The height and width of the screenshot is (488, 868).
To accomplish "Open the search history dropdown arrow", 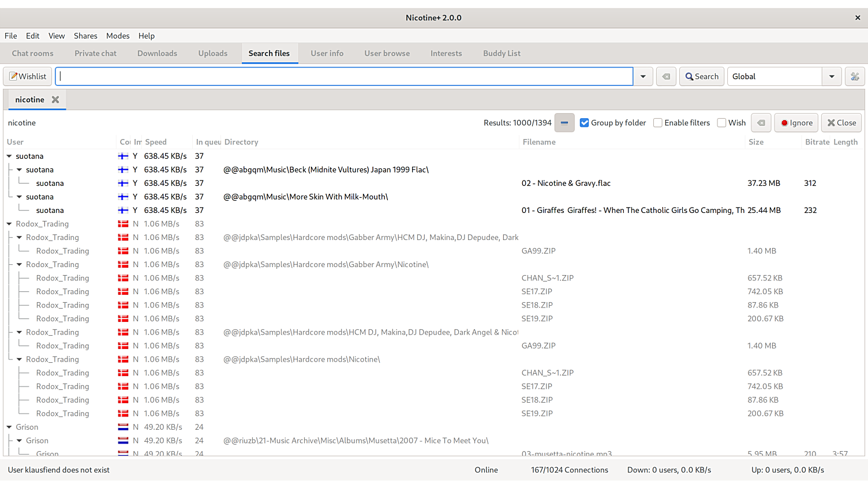I will [x=643, y=77].
